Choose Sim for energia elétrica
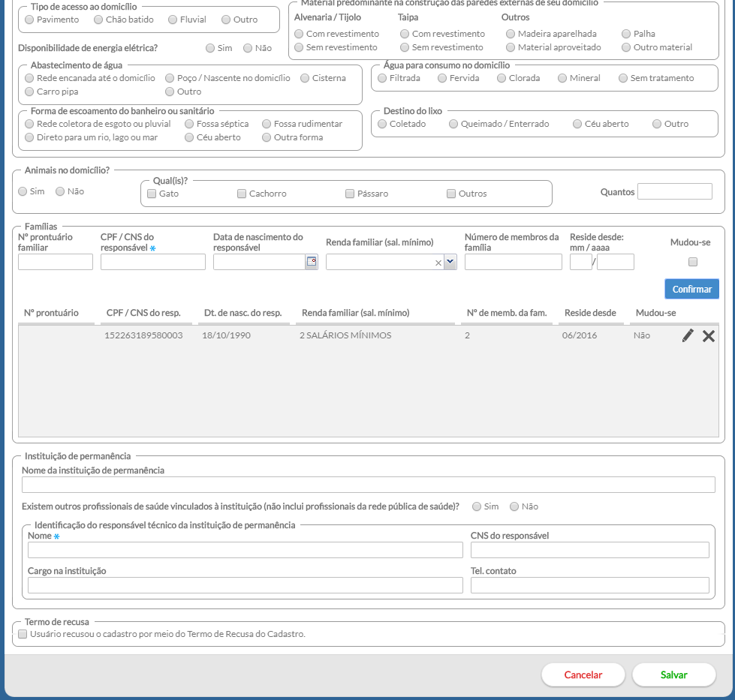 (x=210, y=48)
